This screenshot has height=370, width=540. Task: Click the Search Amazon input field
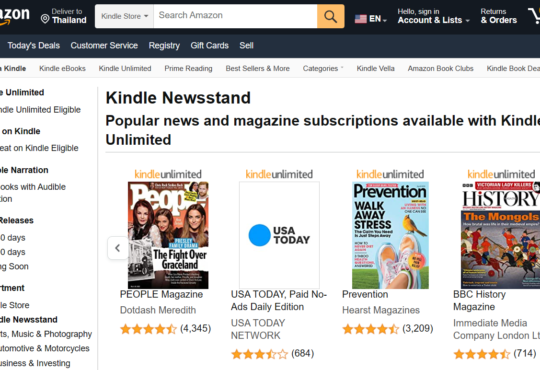(x=235, y=16)
